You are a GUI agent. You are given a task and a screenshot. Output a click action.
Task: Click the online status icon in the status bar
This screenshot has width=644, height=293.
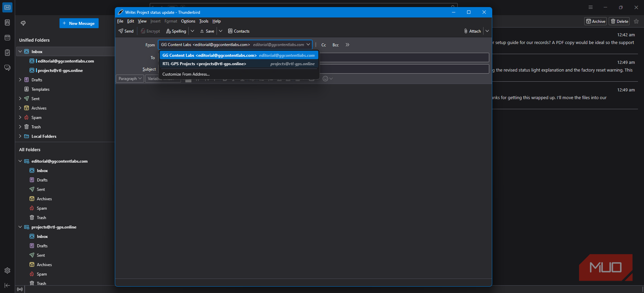[20, 289]
